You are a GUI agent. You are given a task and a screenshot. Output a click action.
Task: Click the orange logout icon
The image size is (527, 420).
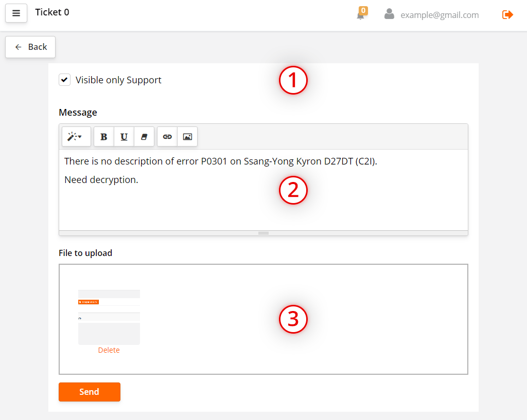pyautogui.click(x=507, y=14)
